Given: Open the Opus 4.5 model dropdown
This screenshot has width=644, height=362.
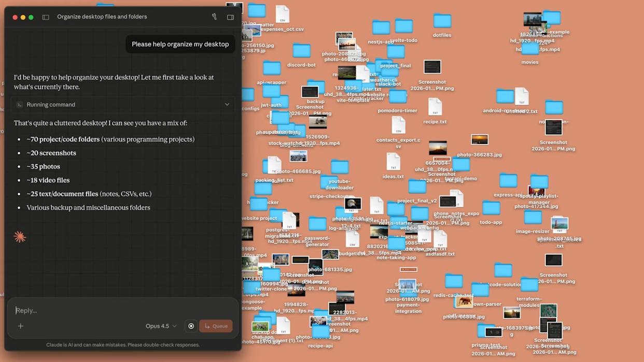Looking at the screenshot, I should (161, 326).
